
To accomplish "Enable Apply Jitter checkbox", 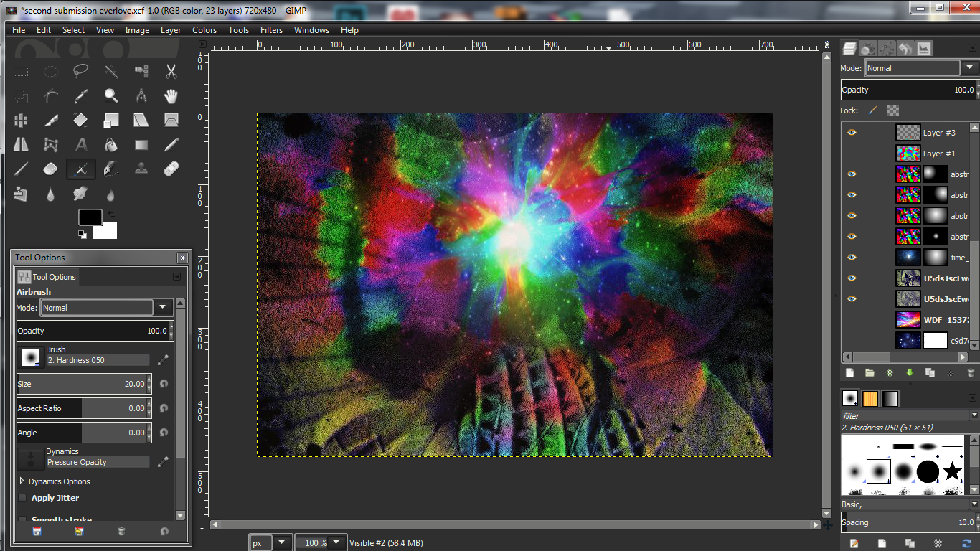I will pos(22,498).
